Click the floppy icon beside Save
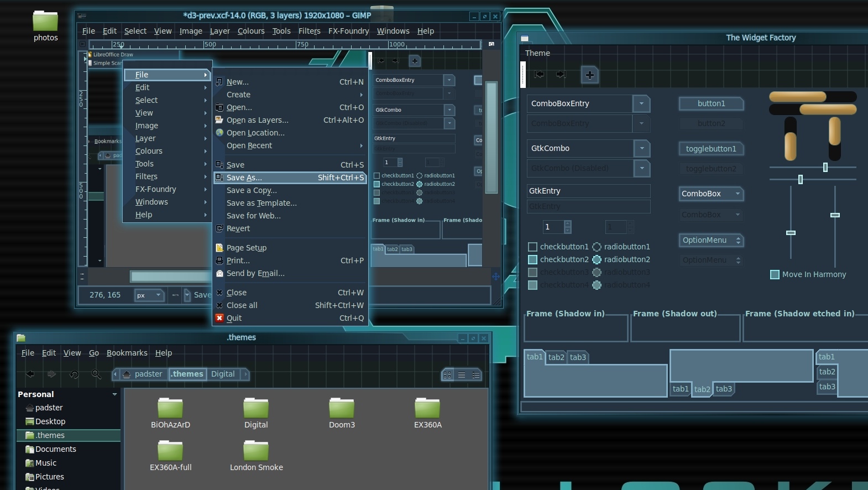 click(x=219, y=165)
